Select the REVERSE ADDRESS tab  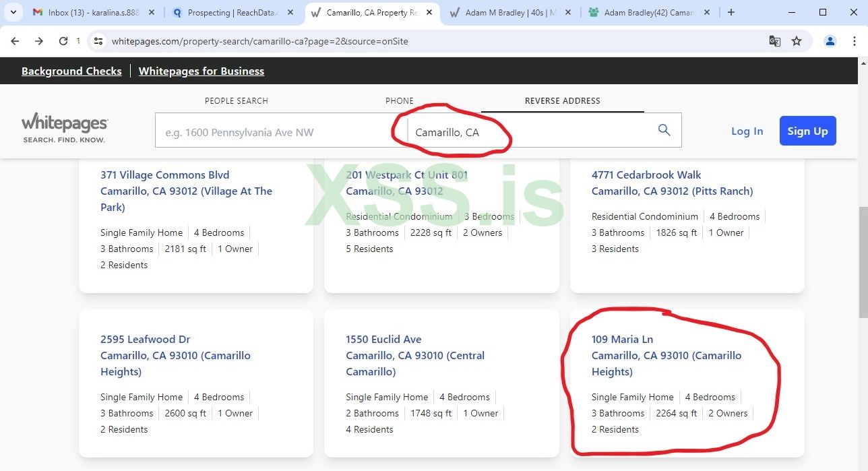point(563,100)
